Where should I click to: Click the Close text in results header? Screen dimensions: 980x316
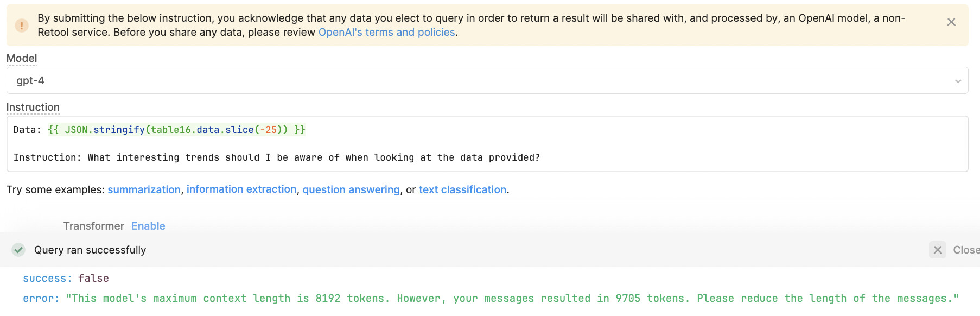[x=966, y=250]
